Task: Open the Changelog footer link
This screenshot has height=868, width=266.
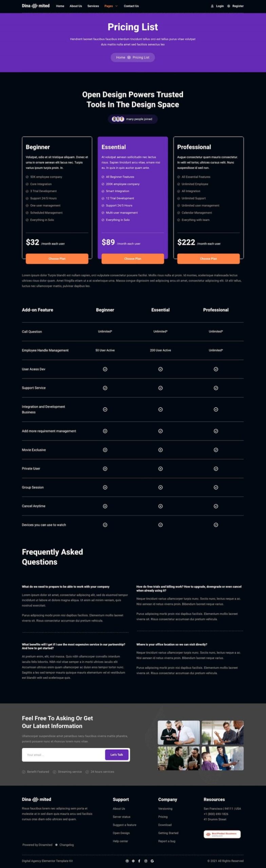Action: pos(66,845)
